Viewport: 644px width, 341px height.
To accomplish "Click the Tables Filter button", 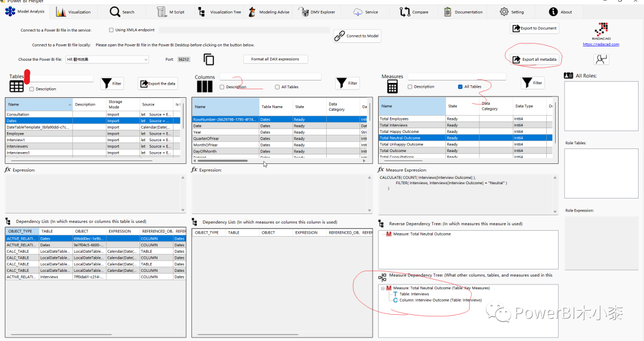I will point(112,83).
